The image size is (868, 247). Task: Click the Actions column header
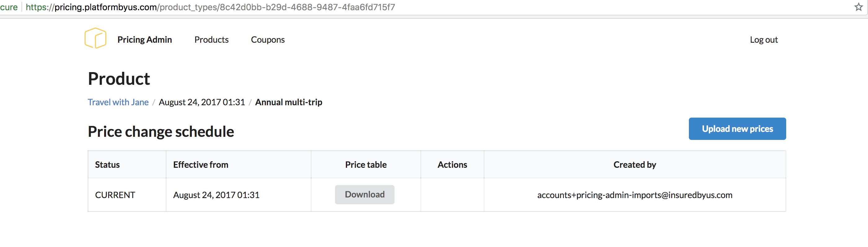[x=452, y=165]
